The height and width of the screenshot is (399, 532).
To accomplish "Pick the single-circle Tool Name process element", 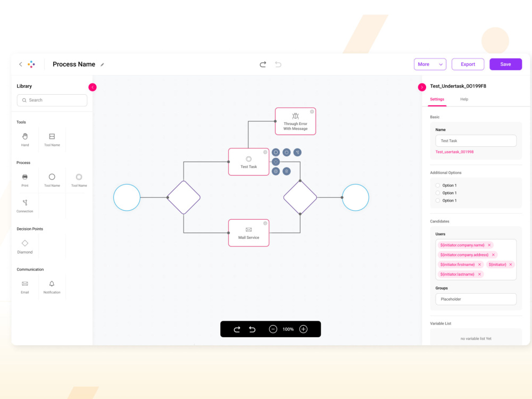I will tap(52, 180).
